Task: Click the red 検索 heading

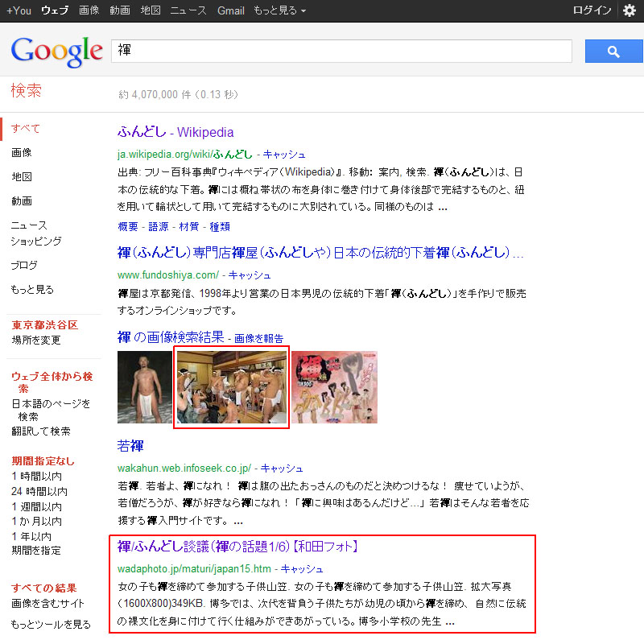Action: pos(27,91)
